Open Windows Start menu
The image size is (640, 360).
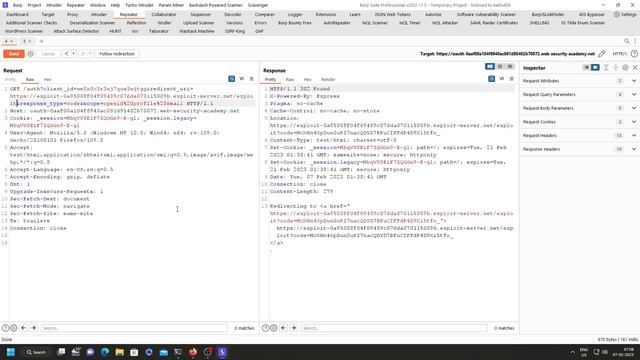pos(11,352)
